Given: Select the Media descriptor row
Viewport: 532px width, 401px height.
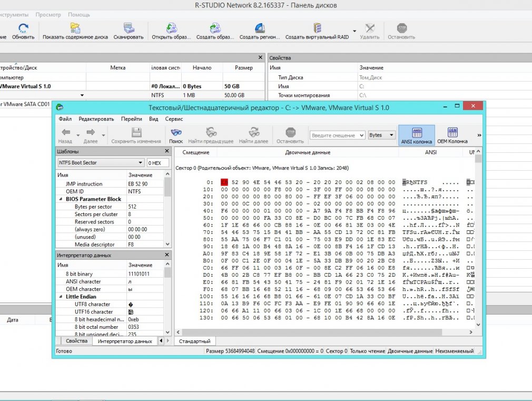Looking at the screenshot, I should click(x=110, y=244).
